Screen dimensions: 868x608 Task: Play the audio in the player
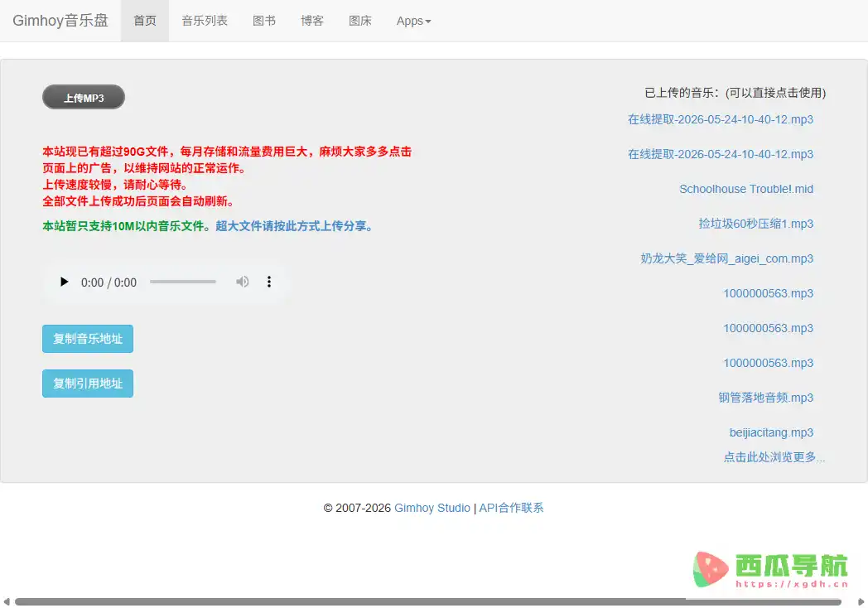pos(65,282)
